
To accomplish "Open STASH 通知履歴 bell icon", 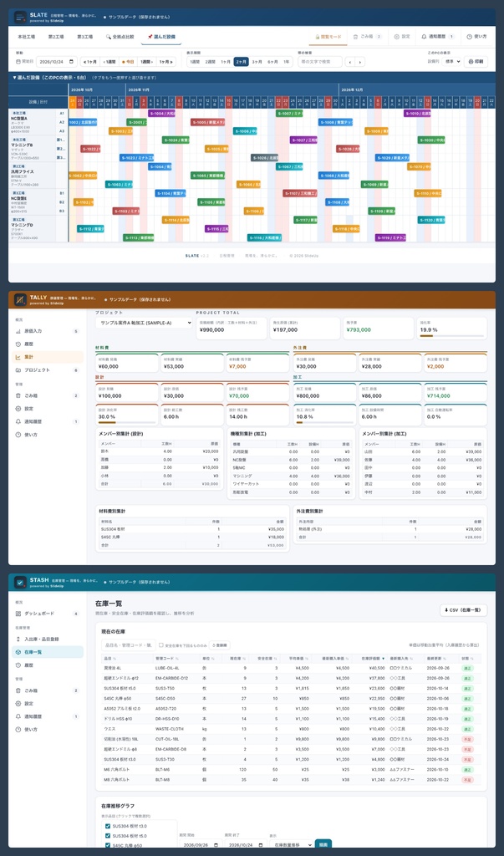I will point(18,716).
